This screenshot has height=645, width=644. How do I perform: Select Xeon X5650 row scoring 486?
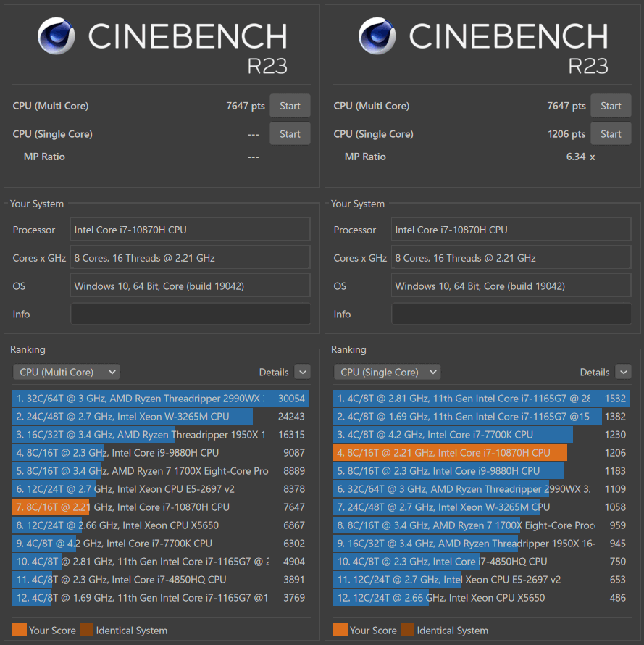(x=482, y=597)
